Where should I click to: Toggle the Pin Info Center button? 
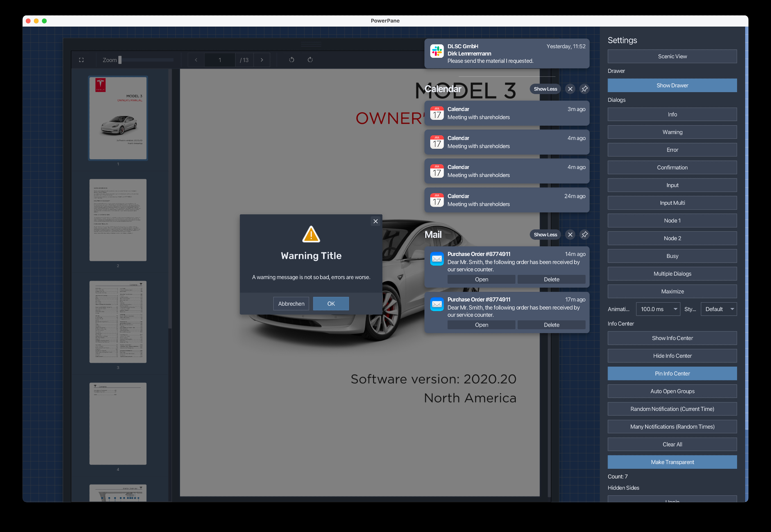coord(672,374)
